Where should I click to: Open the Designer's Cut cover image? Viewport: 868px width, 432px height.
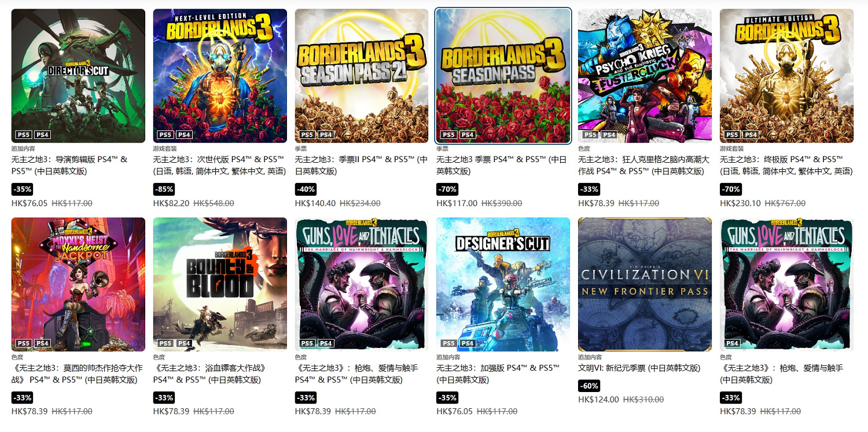pos(503,284)
